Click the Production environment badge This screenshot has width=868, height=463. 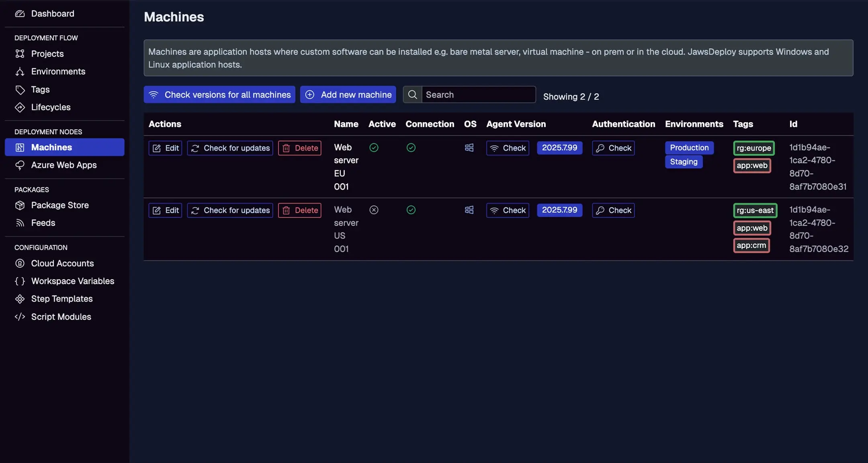click(689, 148)
